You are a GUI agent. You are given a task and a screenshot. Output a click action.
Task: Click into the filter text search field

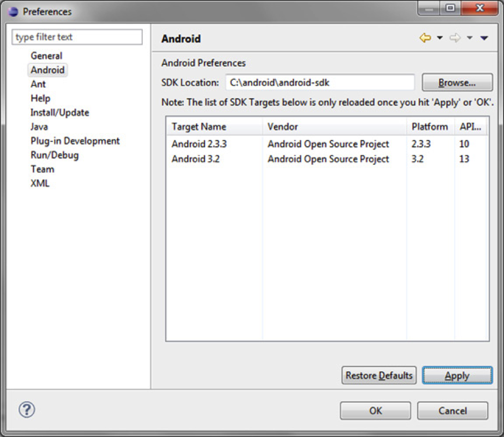tap(77, 37)
